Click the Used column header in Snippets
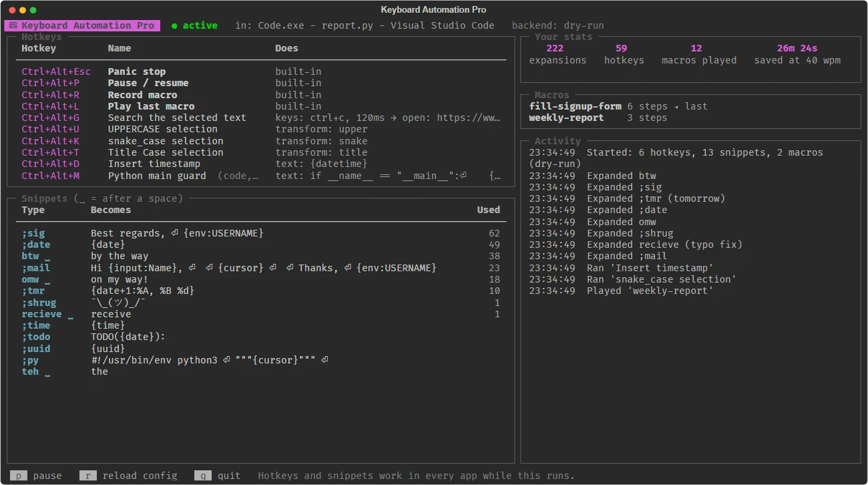This screenshot has width=868, height=485. tap(489, 210)
